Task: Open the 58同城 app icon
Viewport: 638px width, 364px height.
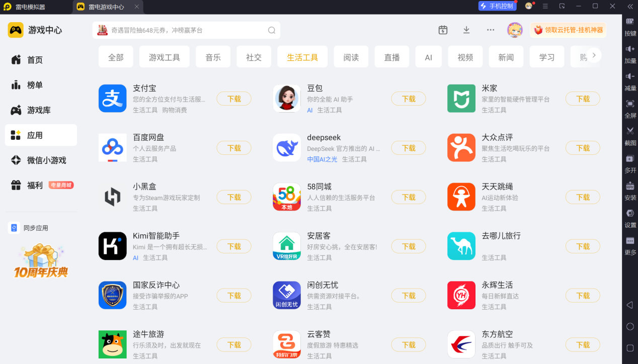Action: pos(287,197)
